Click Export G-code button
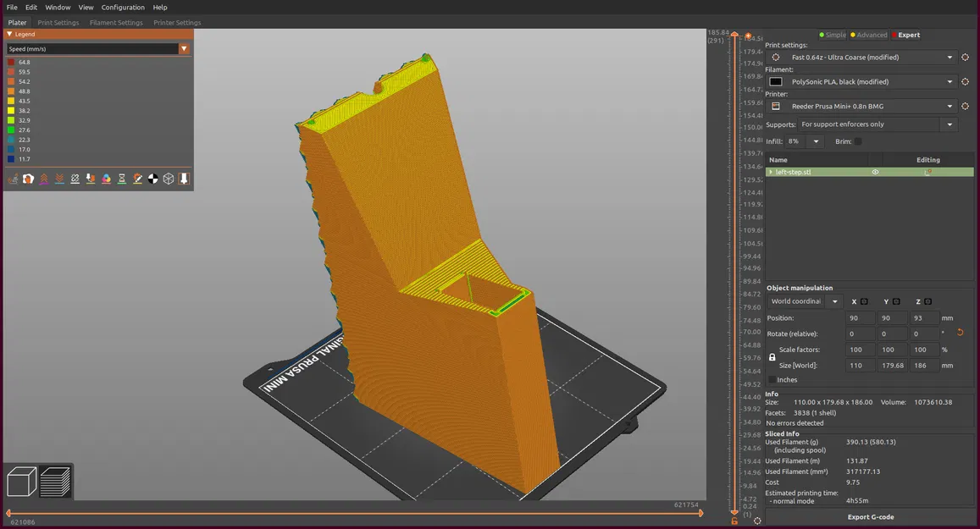Screen dimensions: 980x529 point(870,517)
